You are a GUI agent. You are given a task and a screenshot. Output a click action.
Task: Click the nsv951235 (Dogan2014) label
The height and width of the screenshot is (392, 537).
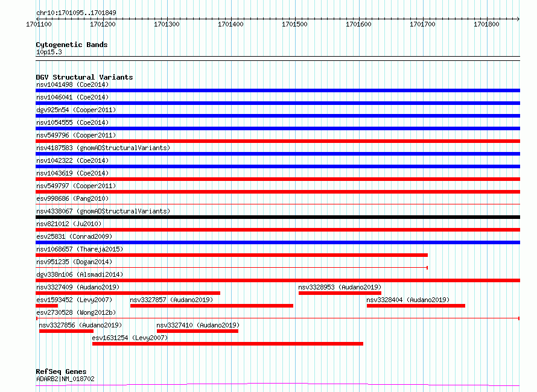pos(74,262)
